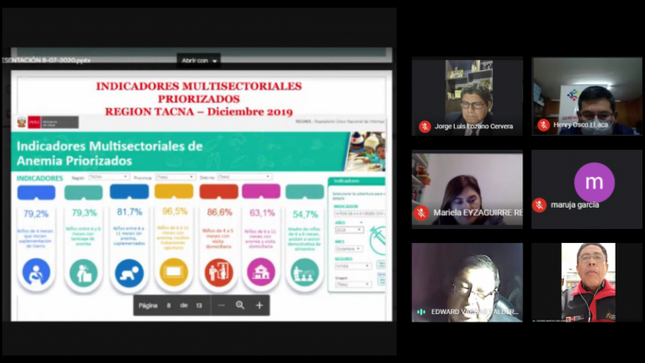Click the blue breastfeeding mother icon
Screen dimensions: 645x363
pyautogui.click(x=36, y=272)
